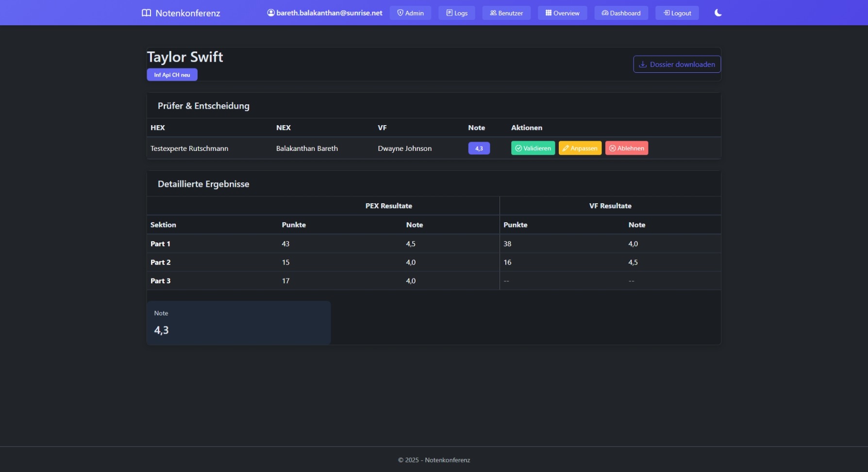Select the email bareth.balakanthan@sunrise.net
This screenshot has width=868, height=472.
(329, 13)
